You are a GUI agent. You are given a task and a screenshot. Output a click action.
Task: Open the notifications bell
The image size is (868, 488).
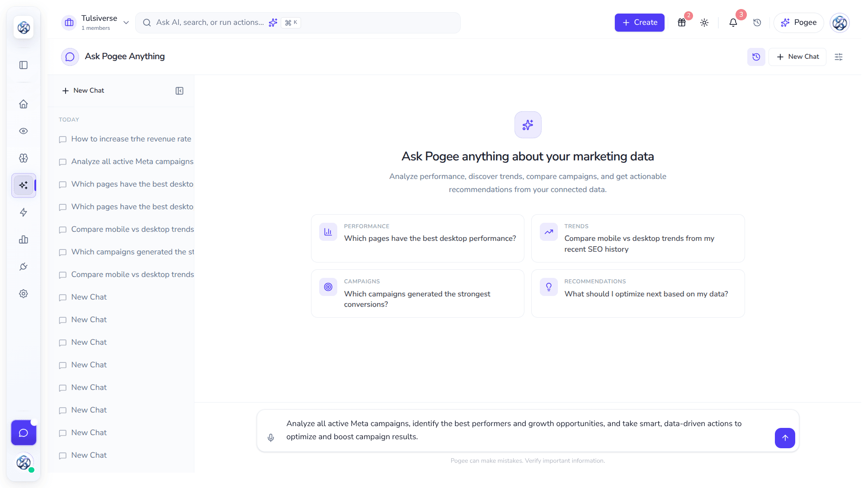coord(733,23)
